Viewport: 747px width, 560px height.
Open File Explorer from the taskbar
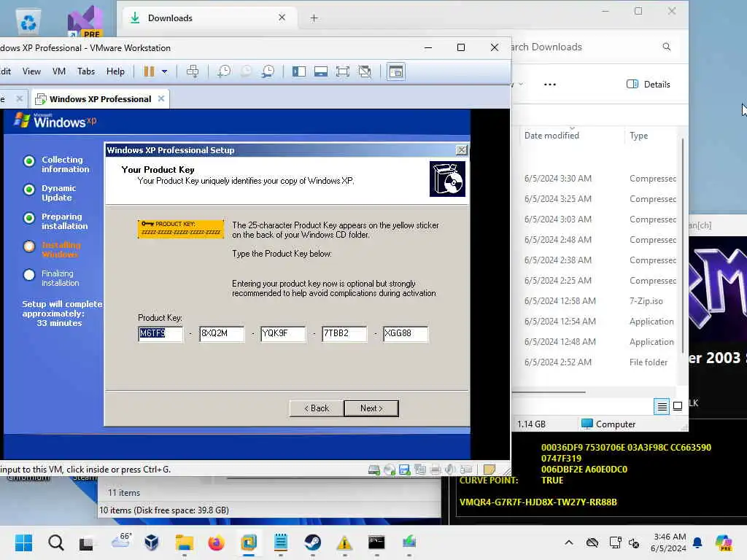(x=184, y=542)
